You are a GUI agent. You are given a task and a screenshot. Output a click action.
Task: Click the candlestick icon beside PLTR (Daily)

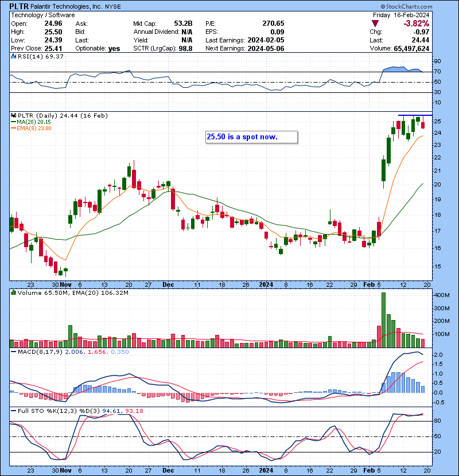[x=13, y=115]
